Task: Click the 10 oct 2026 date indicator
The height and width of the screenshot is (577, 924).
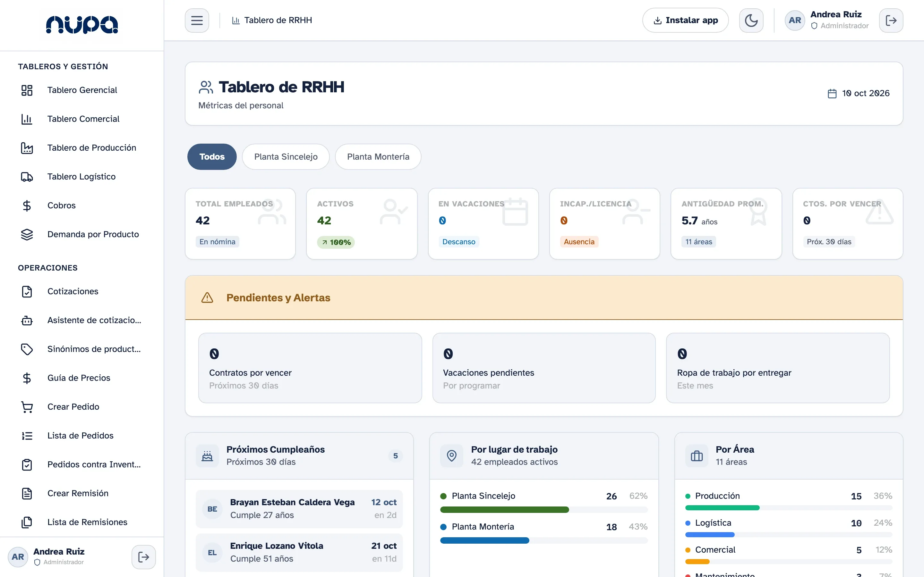Action: [858, 94]
